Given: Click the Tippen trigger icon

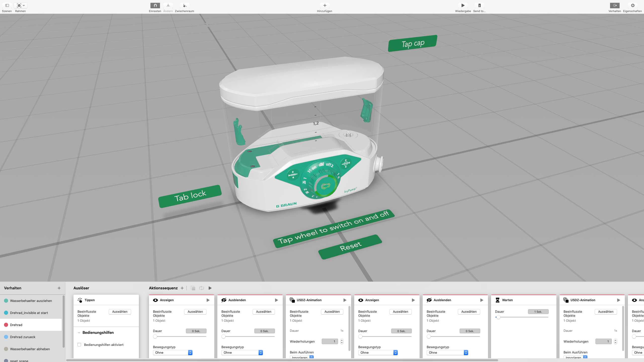Looking at the screenshot, I should (80, 300).
